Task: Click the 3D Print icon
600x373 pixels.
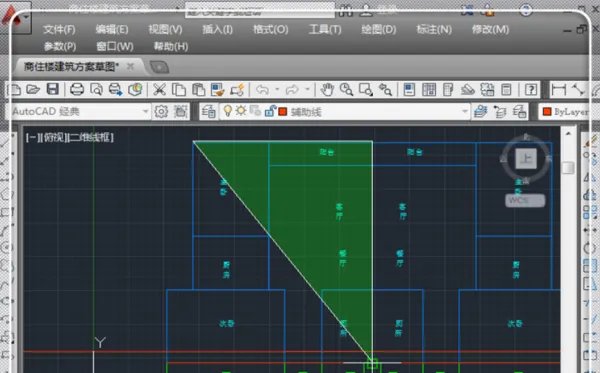Action: pyautogui.click(x=135, y=90)
